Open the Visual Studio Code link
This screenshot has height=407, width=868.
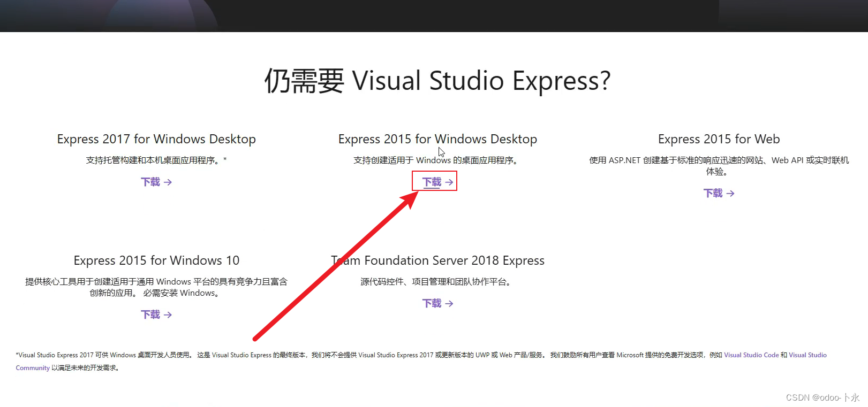[x=751, y=355]
